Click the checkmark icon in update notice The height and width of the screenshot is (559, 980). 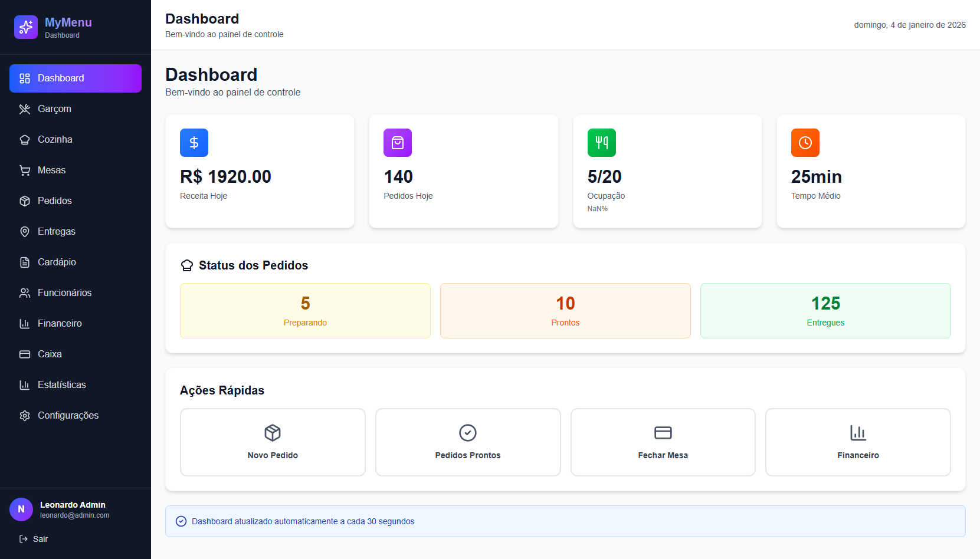click(181, 521)
